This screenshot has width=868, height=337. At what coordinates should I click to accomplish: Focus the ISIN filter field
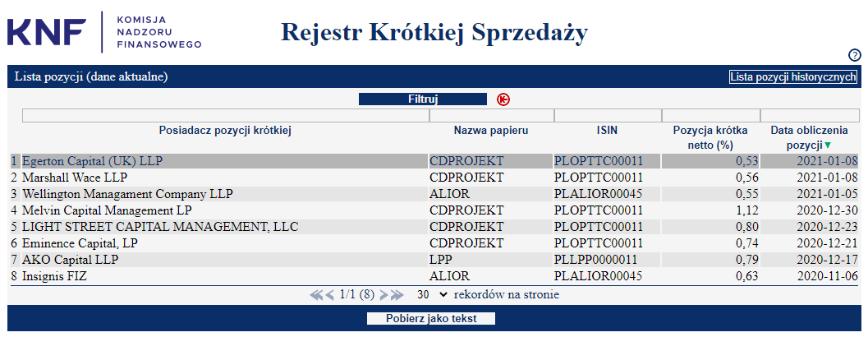[x=608, y=115]
